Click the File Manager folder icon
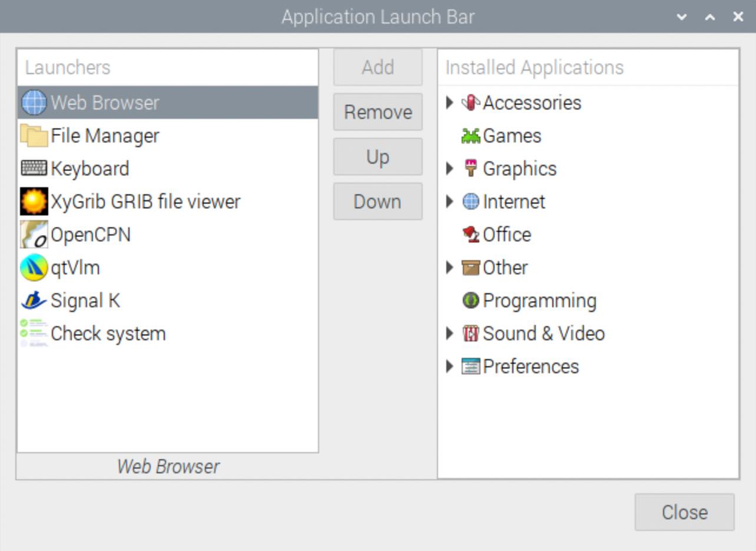This screenshot has width=756, height=551. (34, 135)
